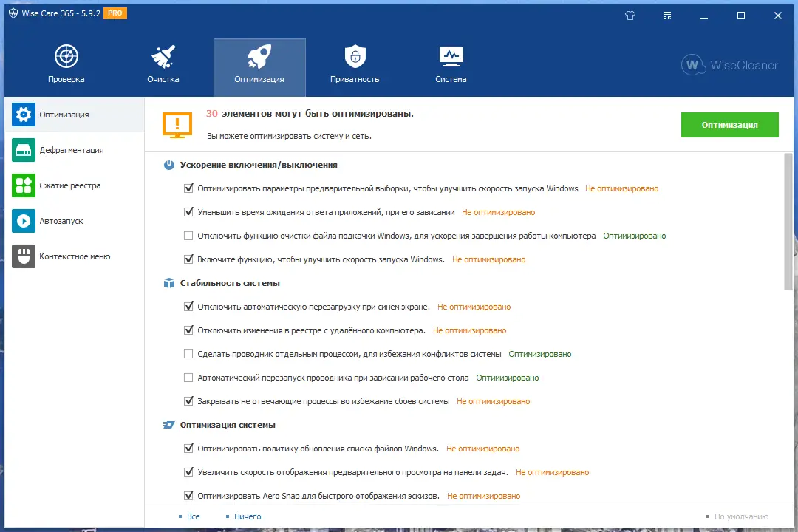This screenshot has width=798, height=532.
Task: Click the icon beside Оптимизация системы heading
Action: coord(168,425)
